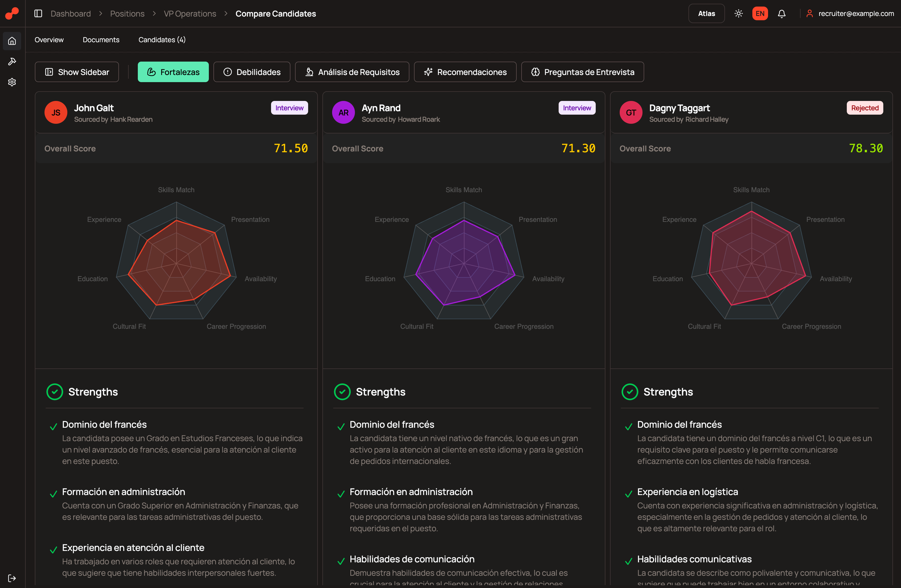Open Preguntas de Entrevista
Image resolution: width=901 pixels, height=588 pixels.
[x=582, y=72]
